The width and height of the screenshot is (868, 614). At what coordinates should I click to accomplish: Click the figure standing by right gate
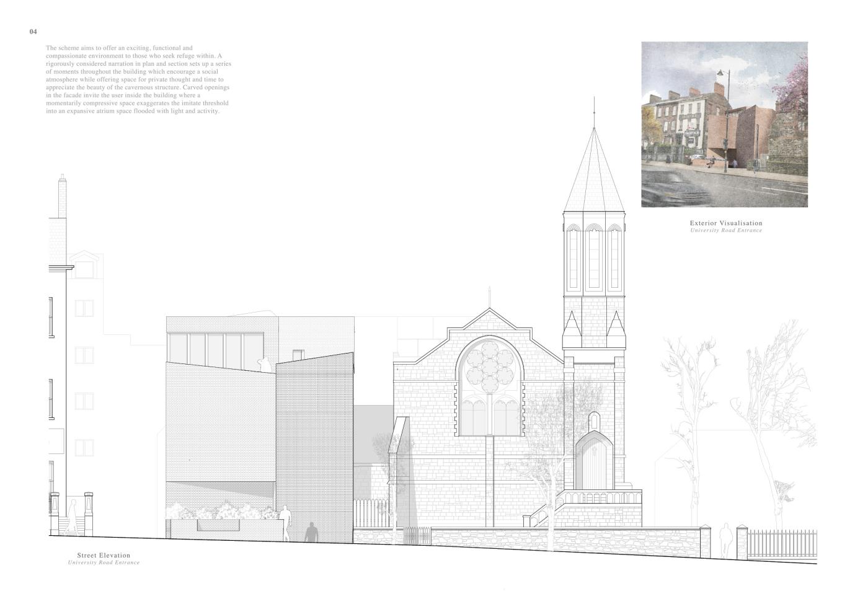(x=723, y=541)
